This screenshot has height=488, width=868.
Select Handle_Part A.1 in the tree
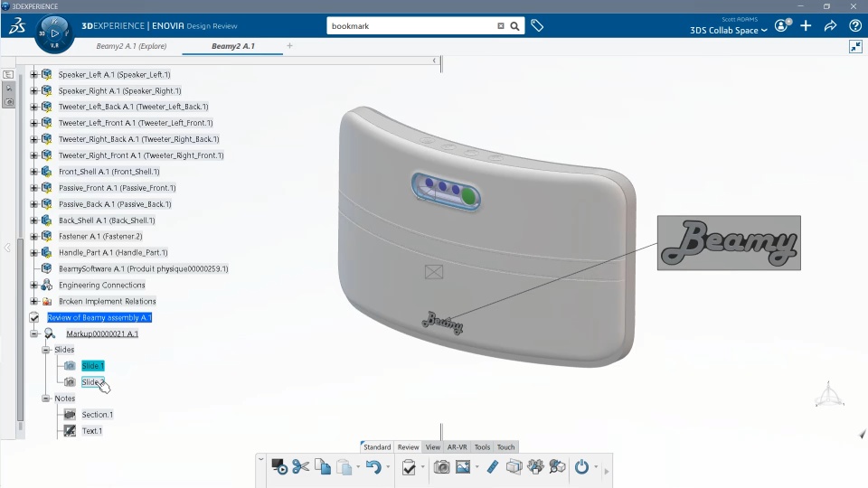click(113, 252)
